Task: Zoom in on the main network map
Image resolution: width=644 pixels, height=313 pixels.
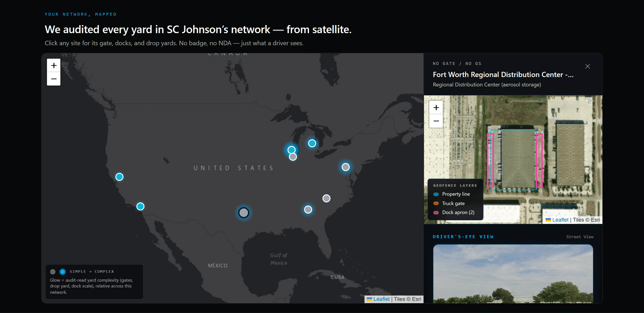Action: point(54,65)
